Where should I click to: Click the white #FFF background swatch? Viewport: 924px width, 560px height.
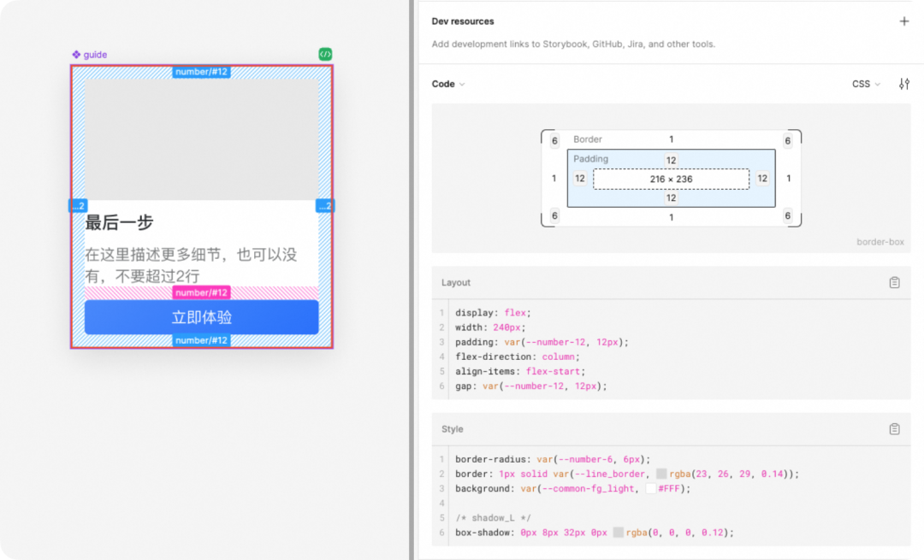tap(650, 488)
